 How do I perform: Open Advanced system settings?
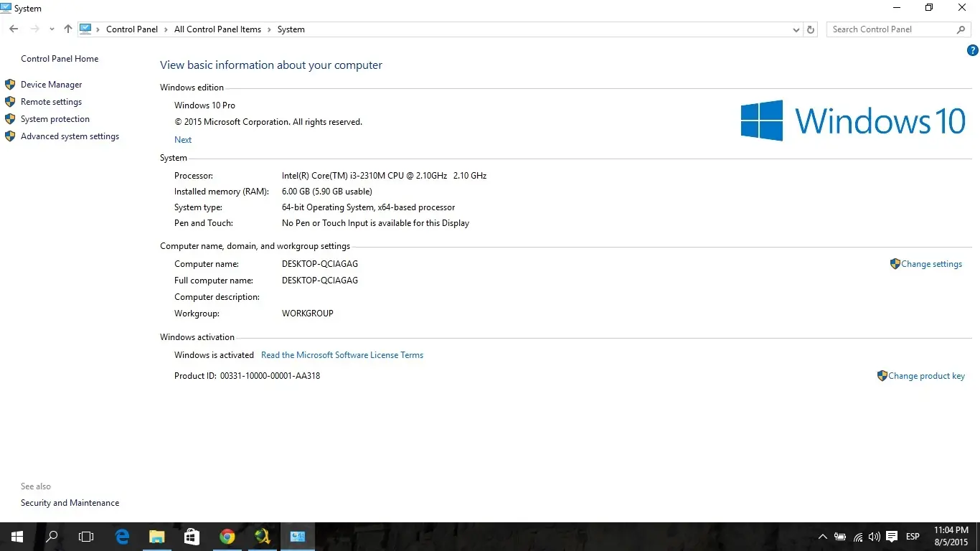(70, 136)
